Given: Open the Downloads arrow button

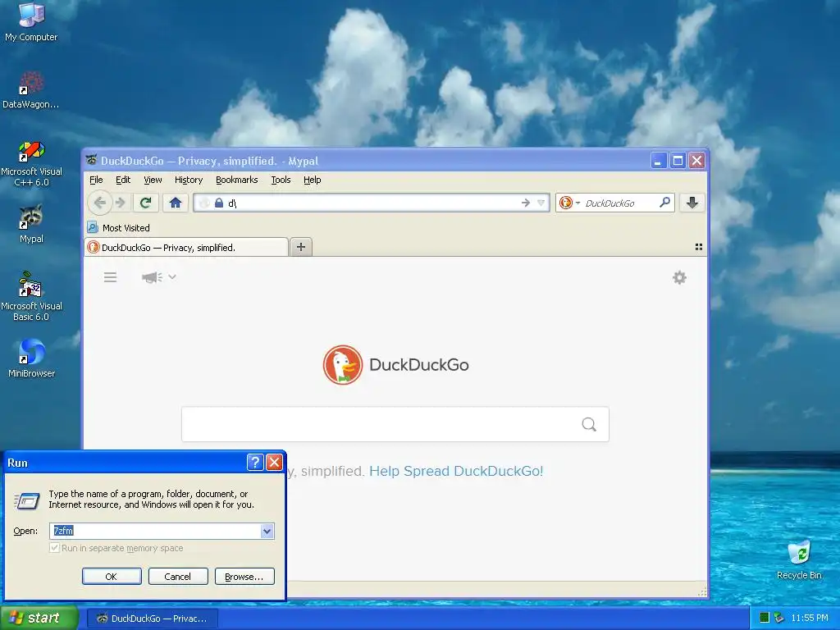Looking at the screenshot, I should (x=692, y=203).
